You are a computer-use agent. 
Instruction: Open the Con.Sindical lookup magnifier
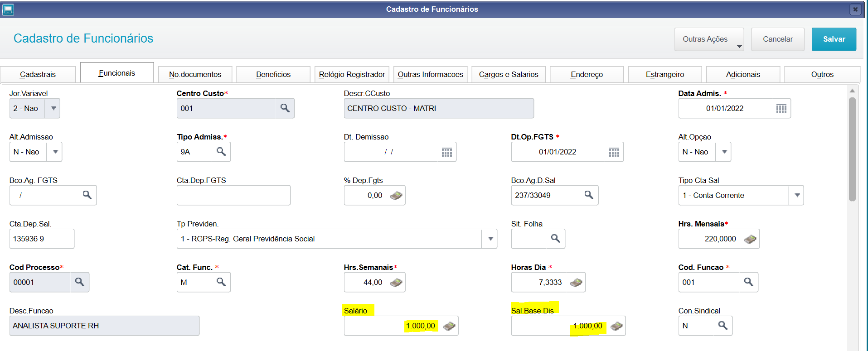click(x=723, y=326)
